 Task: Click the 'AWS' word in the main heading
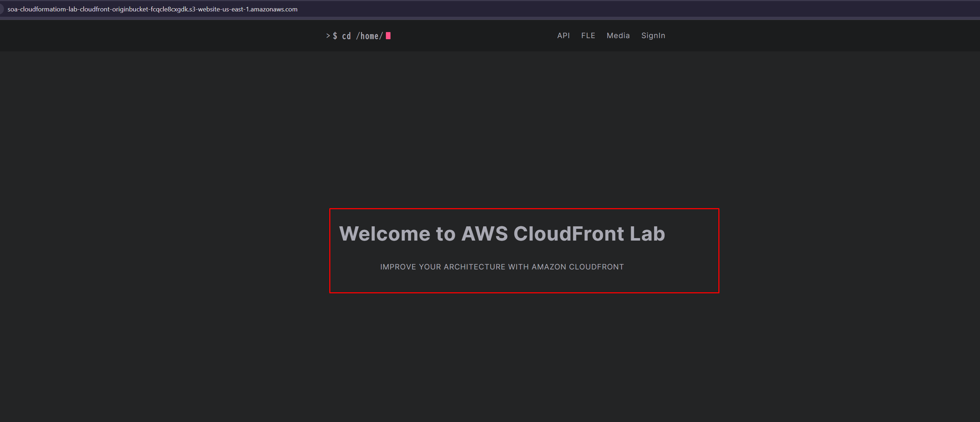point(484,233)
